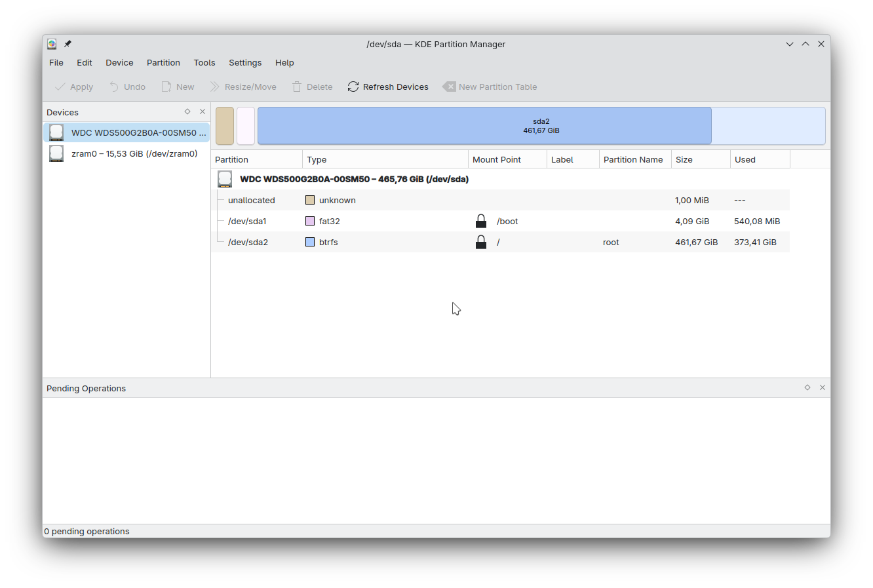
Task: Float the Pending Operations panel
Action: (x=807, y=387)
